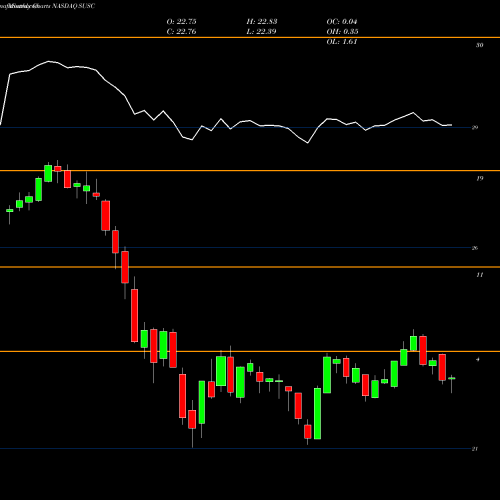The width and height of the screenshot is (500, 500).
Task: Select the high price 'H: 22.83'
Action: click(x=262, y=22)
